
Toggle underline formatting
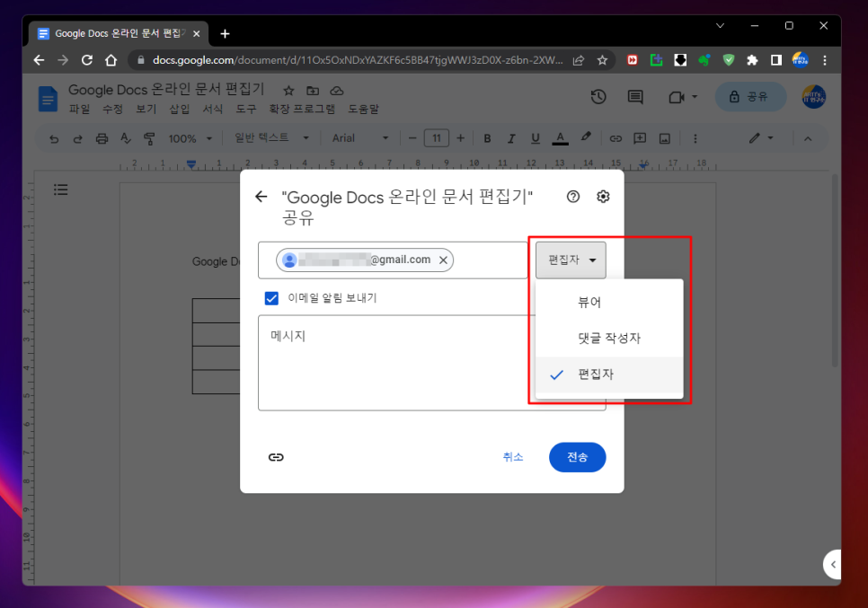(535, 138)
